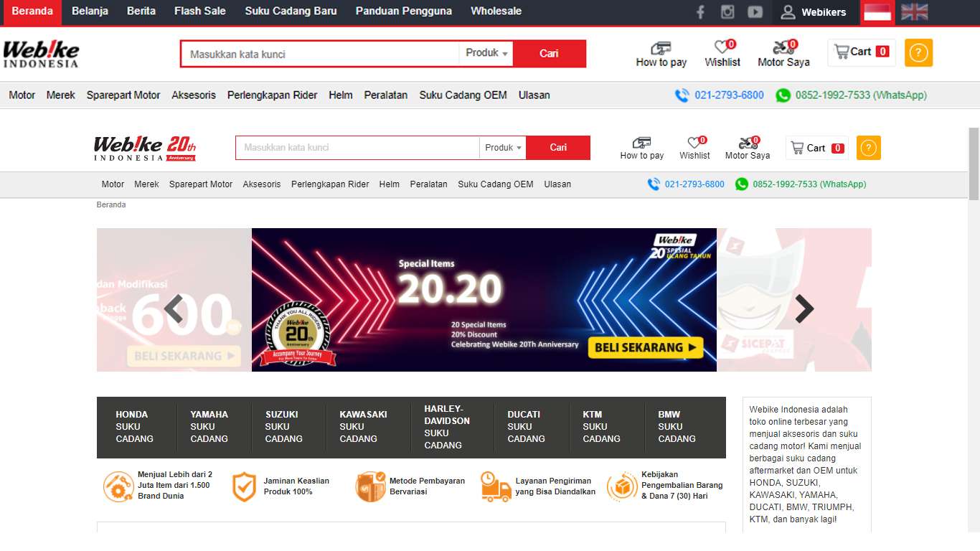The width and height of the screenshot is (980, 551).
Task: Open BMW Suku Cadang link
Action: (677, 427)
